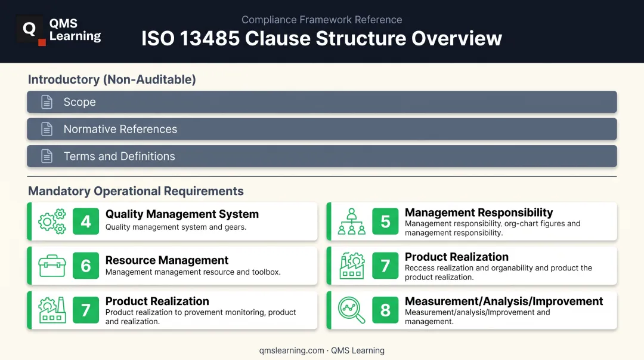This screenshot has height=360, width=644.
Task: Click the 'Reccess realization and organability' description
Action: tap(499, 272)
